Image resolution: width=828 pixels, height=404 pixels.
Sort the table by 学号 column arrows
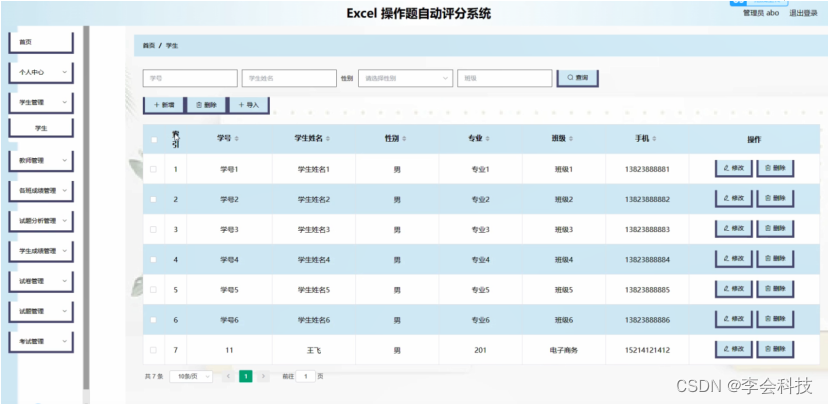[x=237, y=139]
